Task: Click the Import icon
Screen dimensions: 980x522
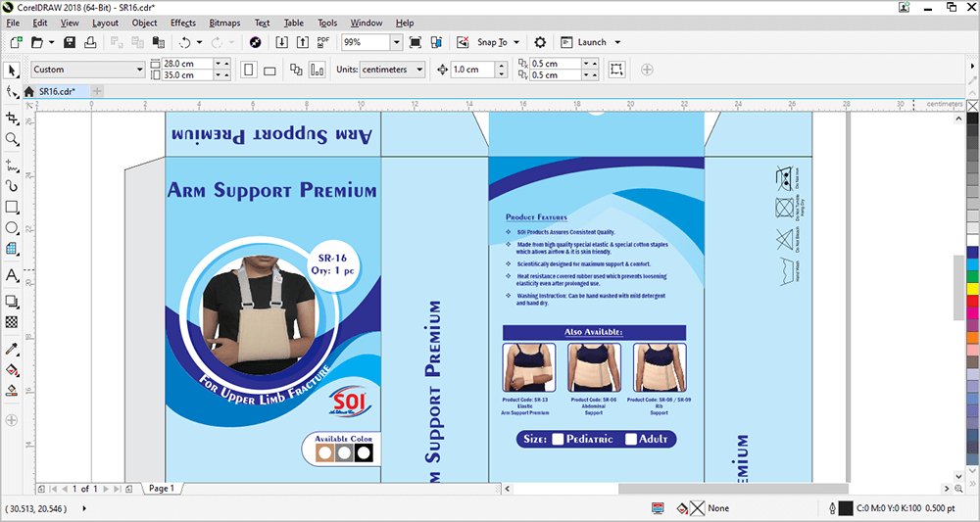Action: [x=282, y=42]
